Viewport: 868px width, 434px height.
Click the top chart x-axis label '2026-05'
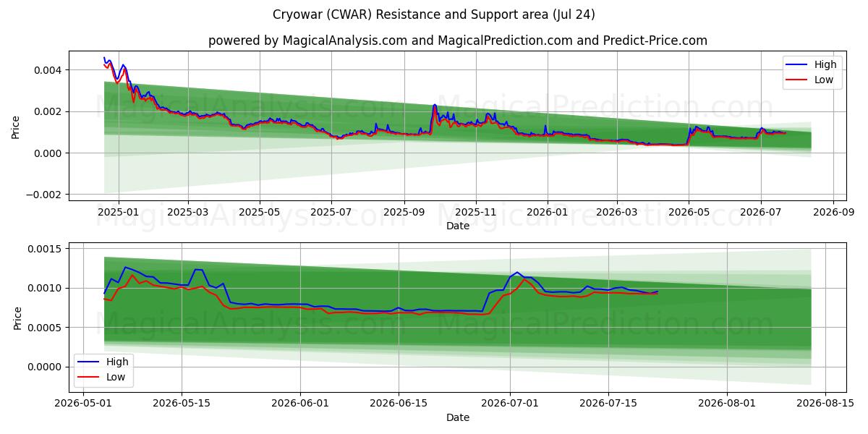689,212
